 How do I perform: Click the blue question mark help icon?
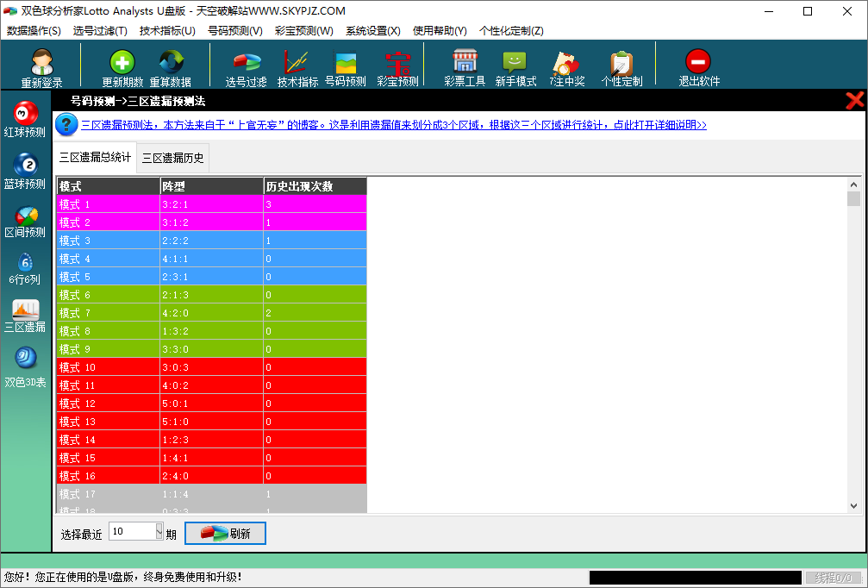66,124
